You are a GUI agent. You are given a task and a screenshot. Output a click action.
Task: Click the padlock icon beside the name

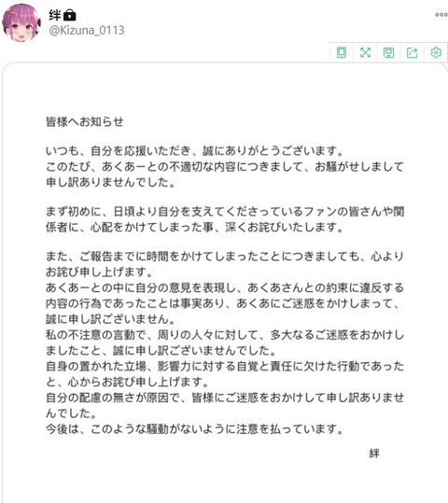click(70, 15)
